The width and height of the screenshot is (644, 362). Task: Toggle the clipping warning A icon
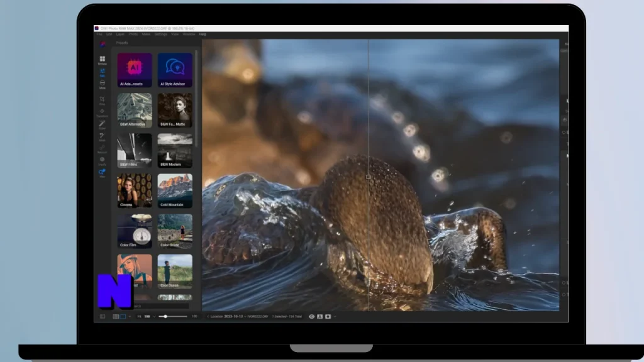[x=319, y=317]
